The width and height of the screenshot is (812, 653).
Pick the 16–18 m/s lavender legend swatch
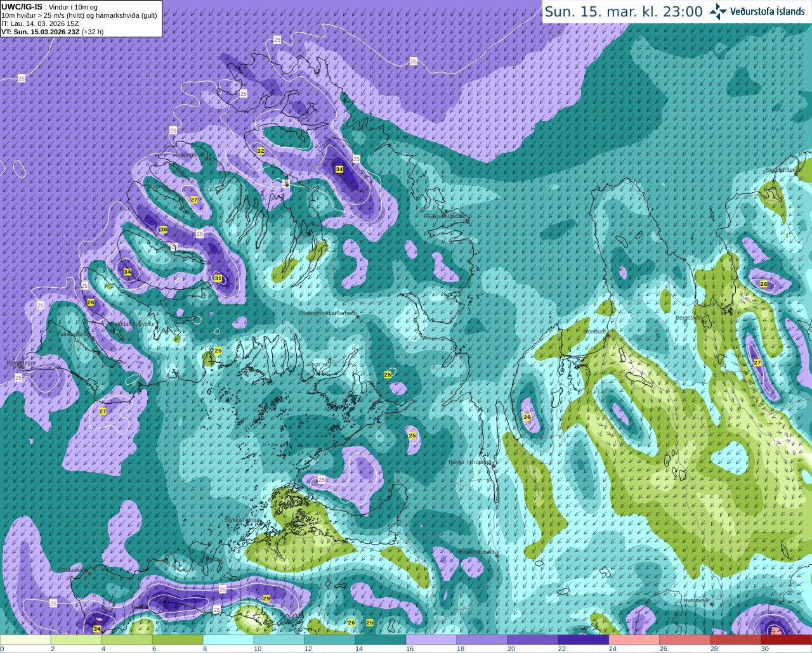431,640
